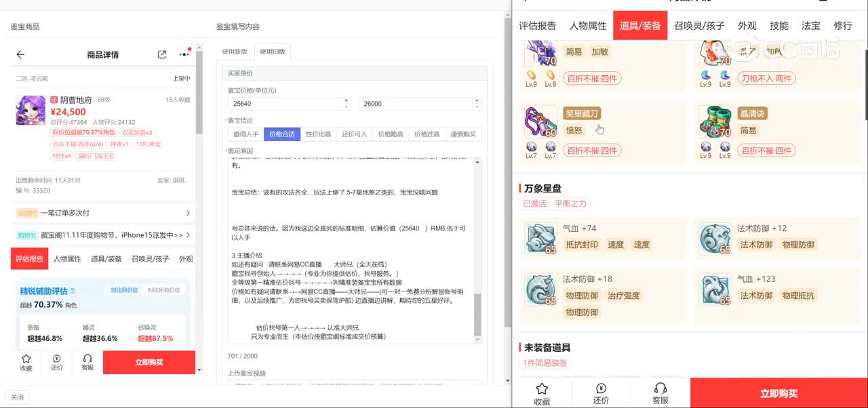
Task: Increase the 25640 price stepper
Action: click(x=347, y=100)
